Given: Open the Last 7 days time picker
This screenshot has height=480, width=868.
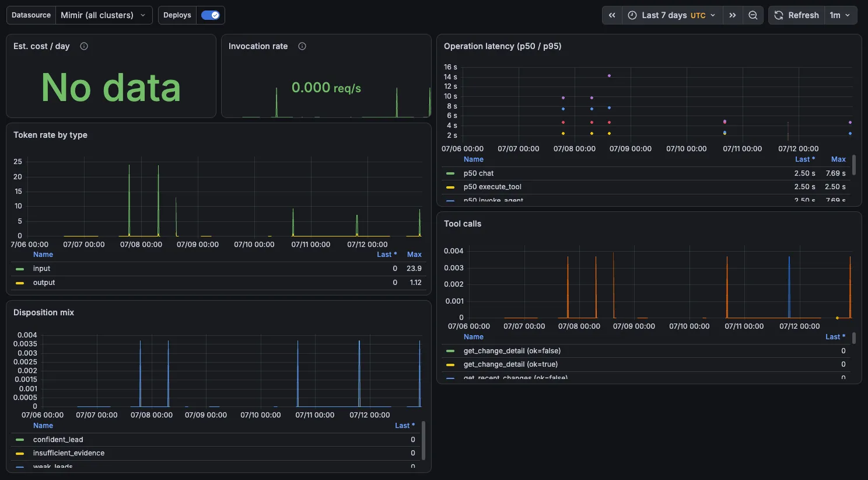Looking at the screenshot, I should [x=673, y=15].
